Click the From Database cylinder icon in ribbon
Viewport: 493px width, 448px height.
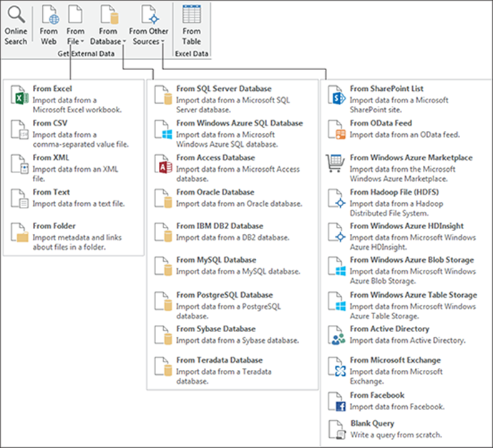click(x=109, y=15)
